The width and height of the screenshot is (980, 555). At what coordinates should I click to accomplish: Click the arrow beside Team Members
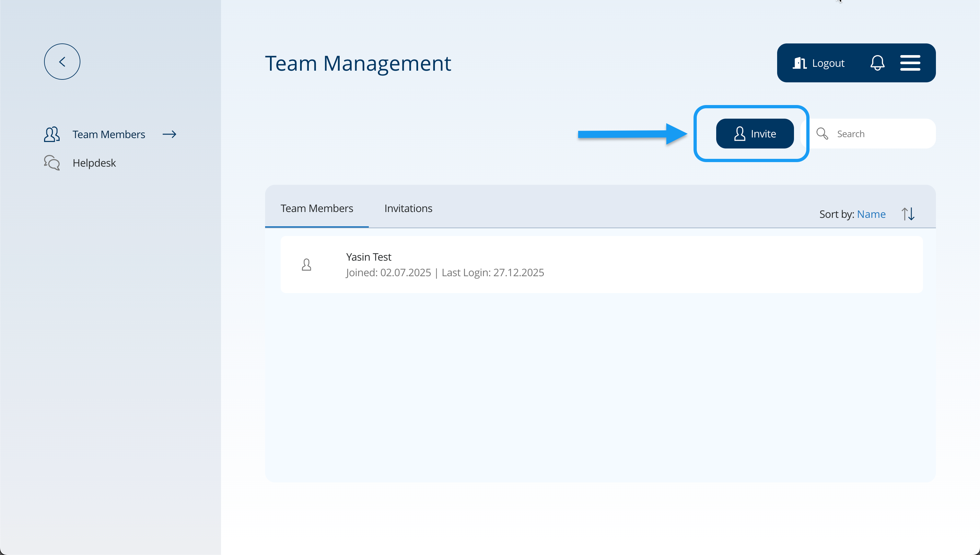pyautogui.click(x=169, y=134)
